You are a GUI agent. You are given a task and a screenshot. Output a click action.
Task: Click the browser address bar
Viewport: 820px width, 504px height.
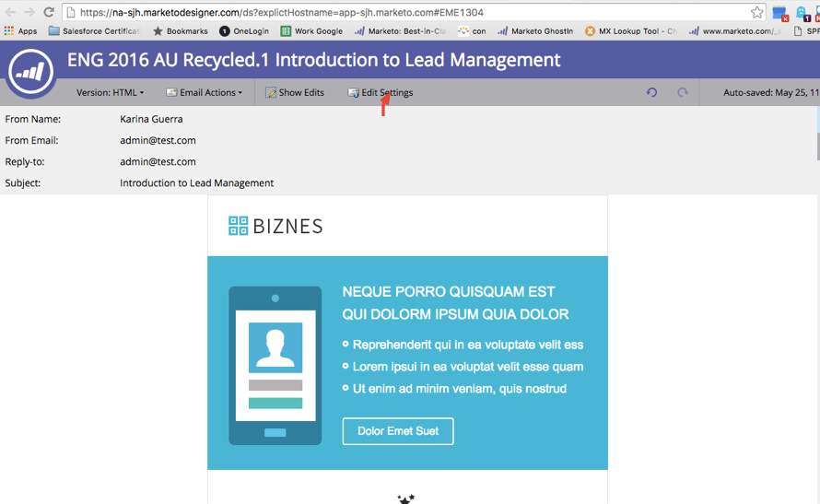tap(405, 12)
